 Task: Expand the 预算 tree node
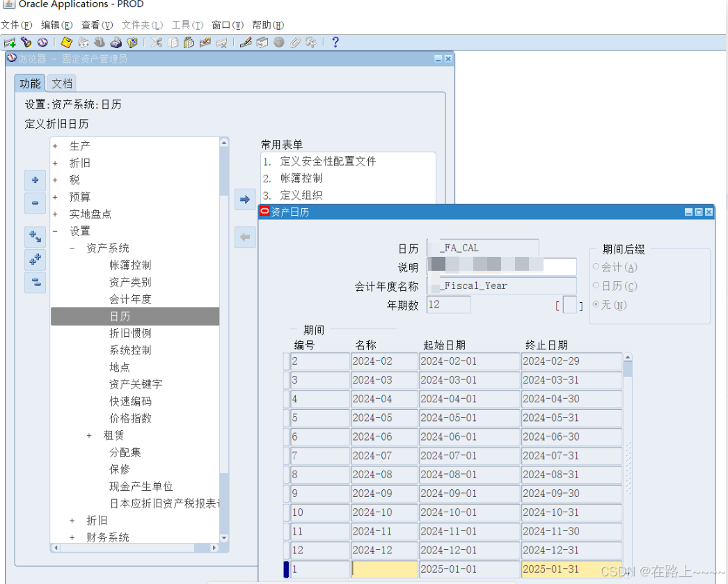point(55,197)
